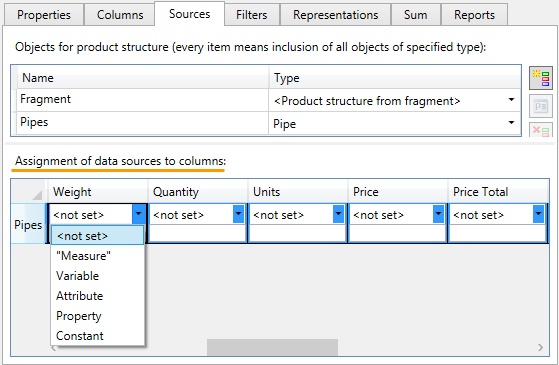Open the Quantity column source dropdown

[238, 214]
